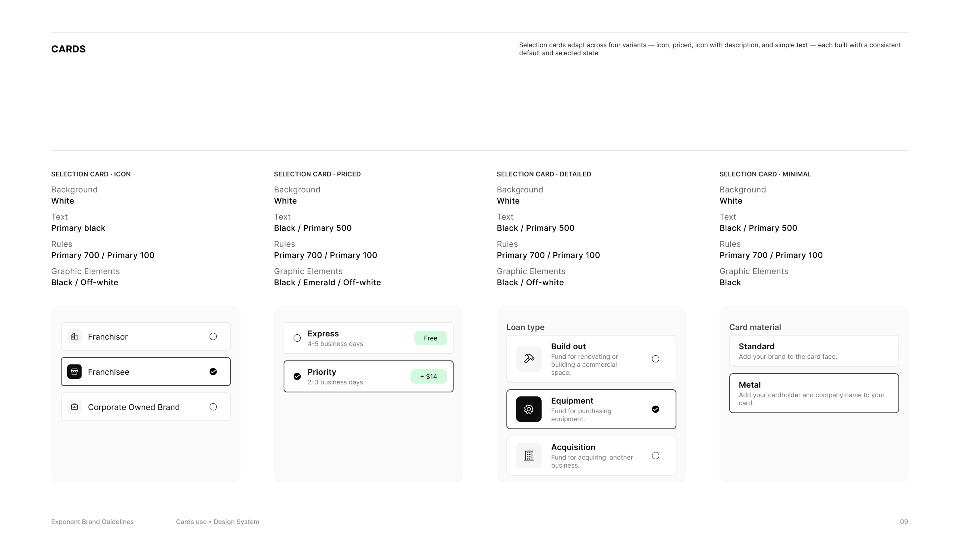Select the Build out radio button
The image size is (960, 560).
click(656, 359)
